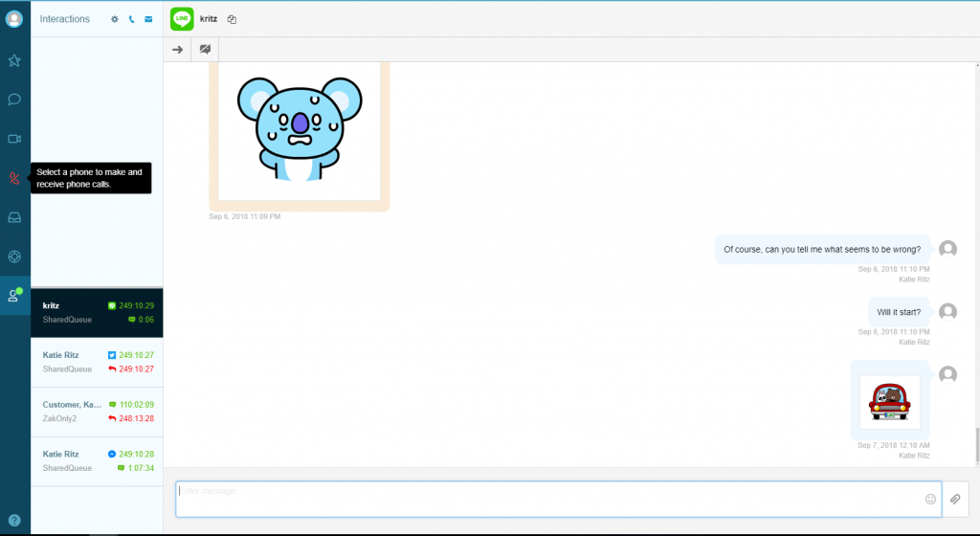Screen dimensions: 980x536
Task: Click the Interactions panel title
Action: click(65, 19)
